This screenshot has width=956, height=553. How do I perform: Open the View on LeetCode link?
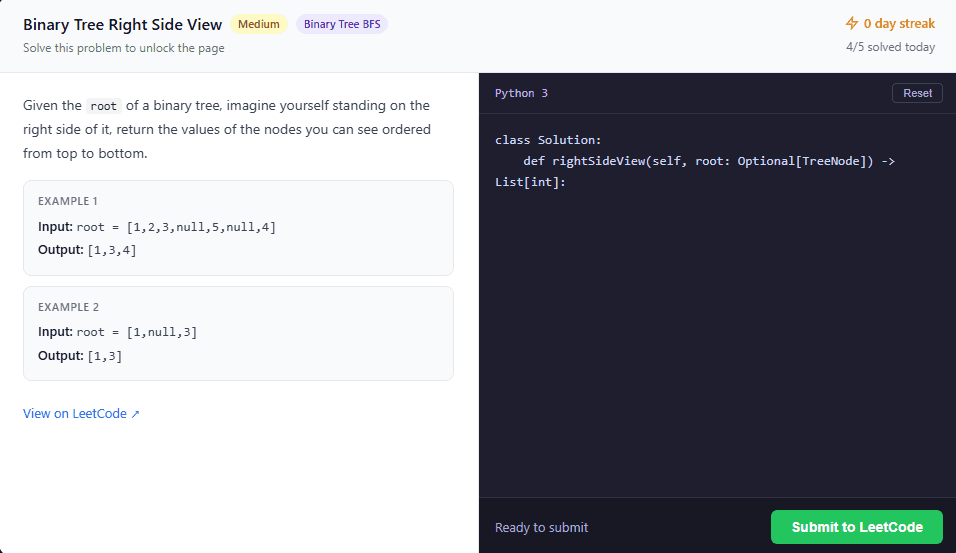pyautogui.click(x=81, y=413)
